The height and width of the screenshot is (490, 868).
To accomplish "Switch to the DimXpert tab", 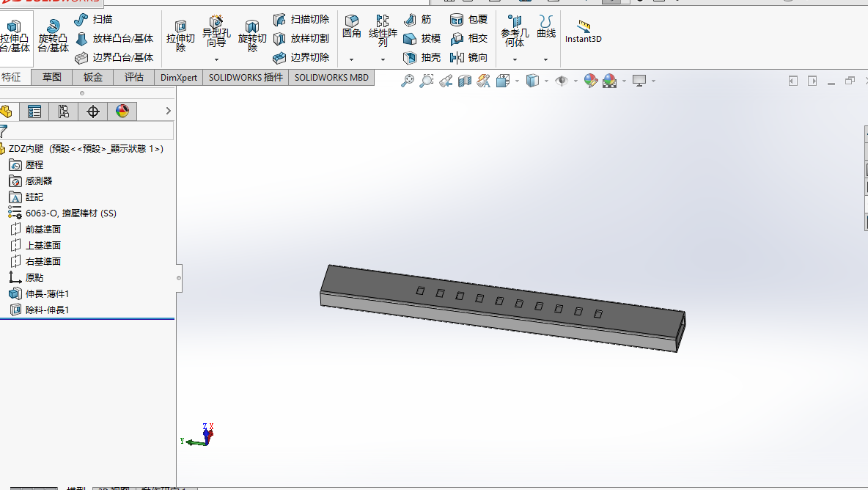I will point(179,78).
